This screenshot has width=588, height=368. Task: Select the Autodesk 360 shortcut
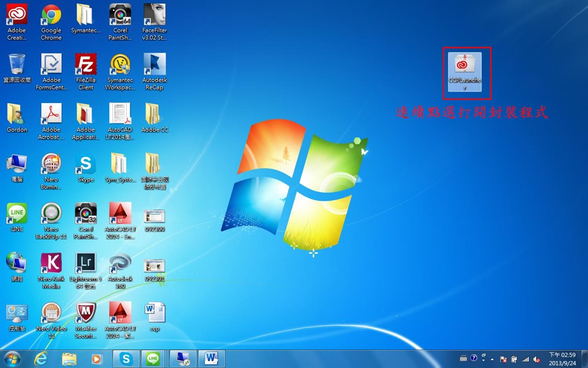coord(120,270)
